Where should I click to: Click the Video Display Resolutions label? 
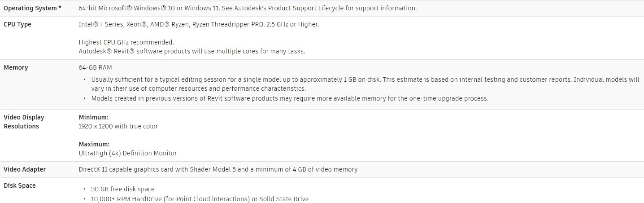pyautogui.click(x=24, y=122)
